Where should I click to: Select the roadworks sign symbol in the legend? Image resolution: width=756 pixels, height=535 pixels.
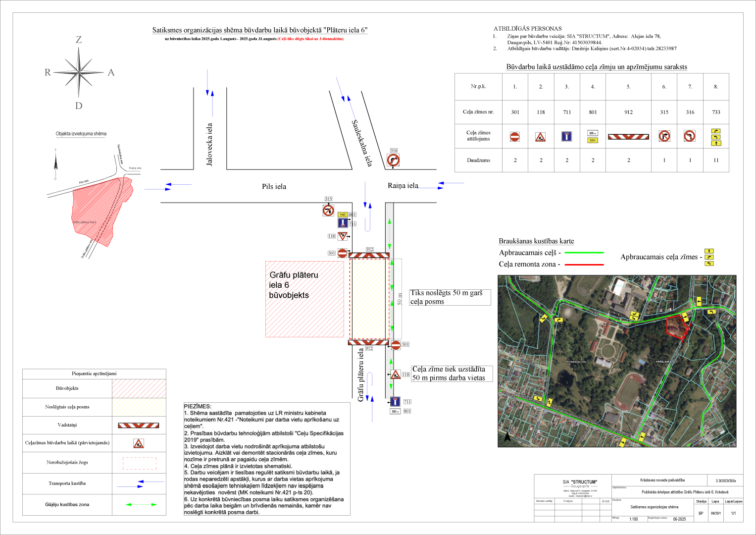(139, 443)
